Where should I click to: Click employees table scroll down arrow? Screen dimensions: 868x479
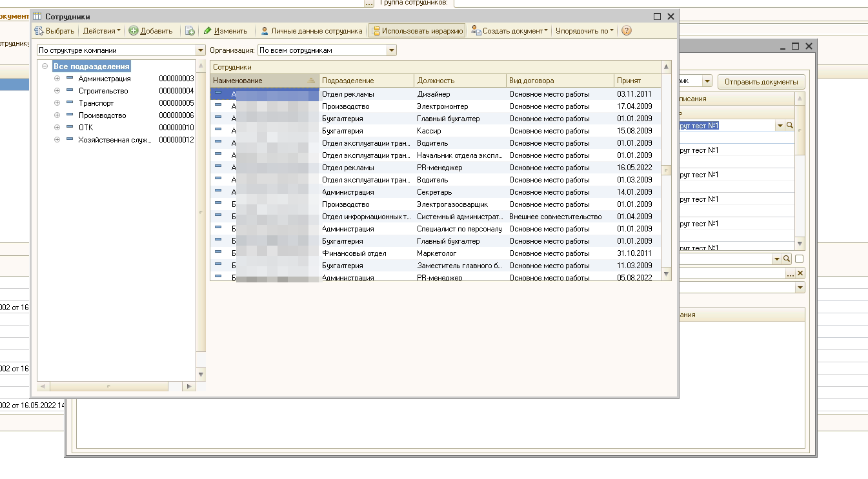click(667, 275)
